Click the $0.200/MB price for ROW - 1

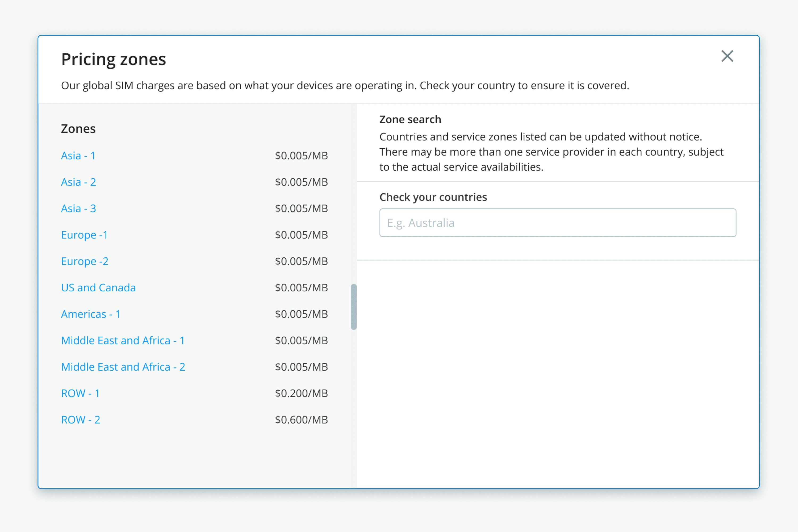[x=301, y=393]
